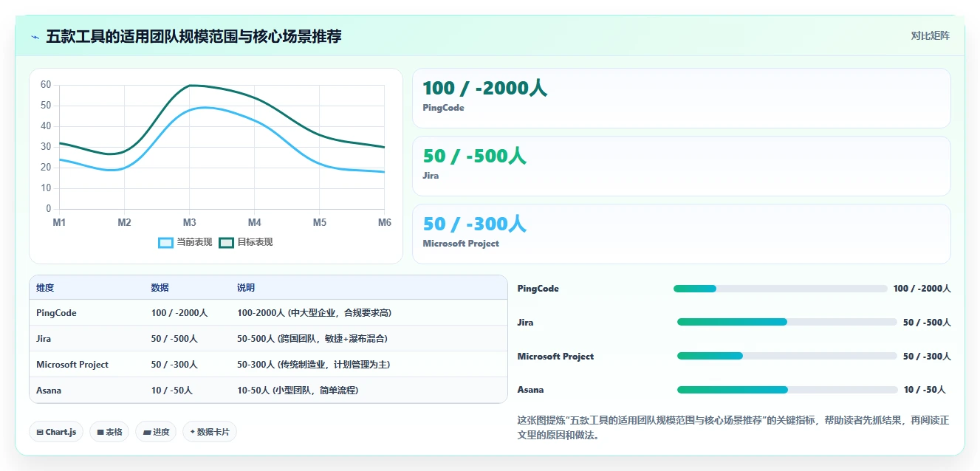Click the description 50-500人 (跨国团队, 敏捷+瀑布混合)
This screenshot has height=471, width=980.
pos(312,339)
